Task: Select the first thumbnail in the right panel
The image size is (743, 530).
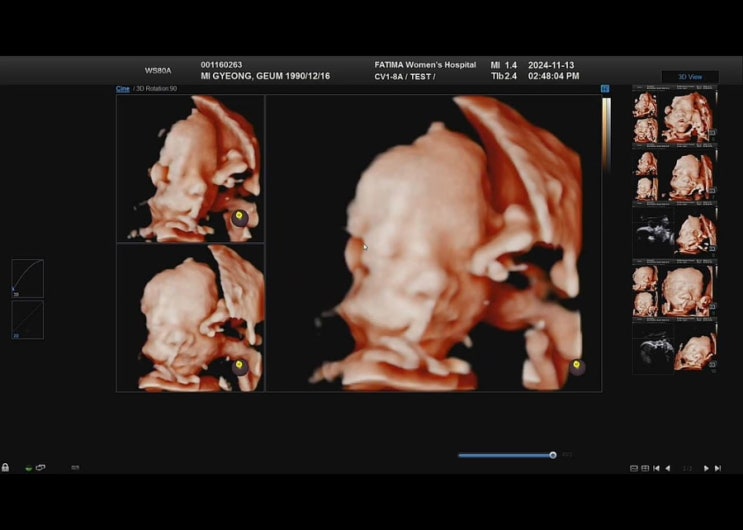Action: tap(675, 116)
